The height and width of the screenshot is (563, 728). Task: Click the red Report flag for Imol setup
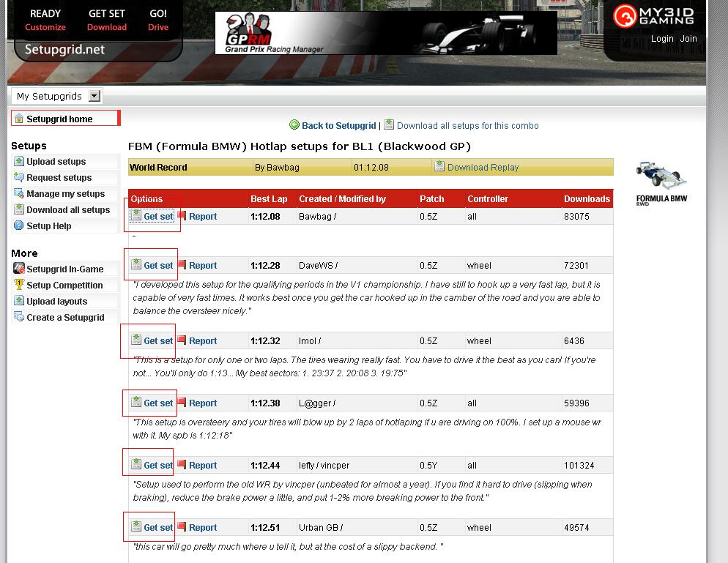[x=182, y=340]
